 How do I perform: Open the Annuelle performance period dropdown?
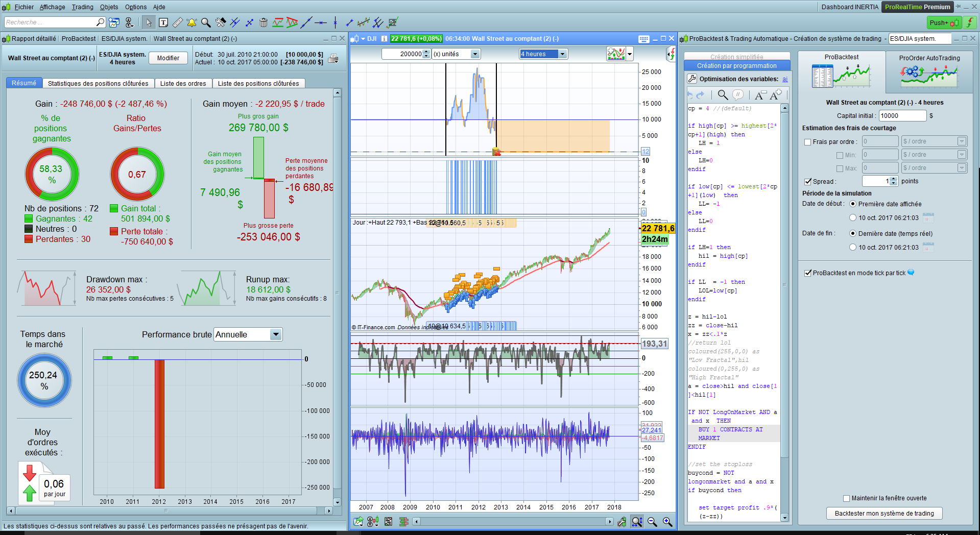click(276, 334)
